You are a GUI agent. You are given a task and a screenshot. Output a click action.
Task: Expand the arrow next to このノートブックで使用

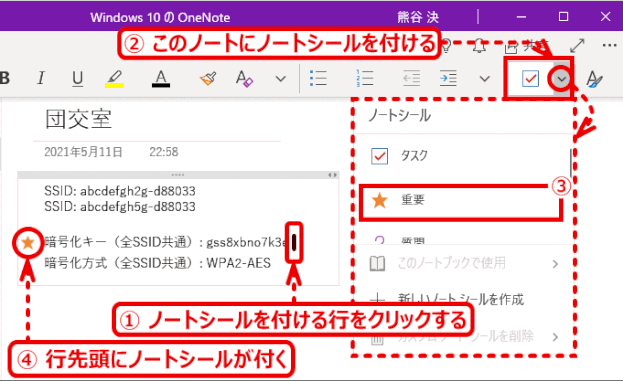[555, 264]
